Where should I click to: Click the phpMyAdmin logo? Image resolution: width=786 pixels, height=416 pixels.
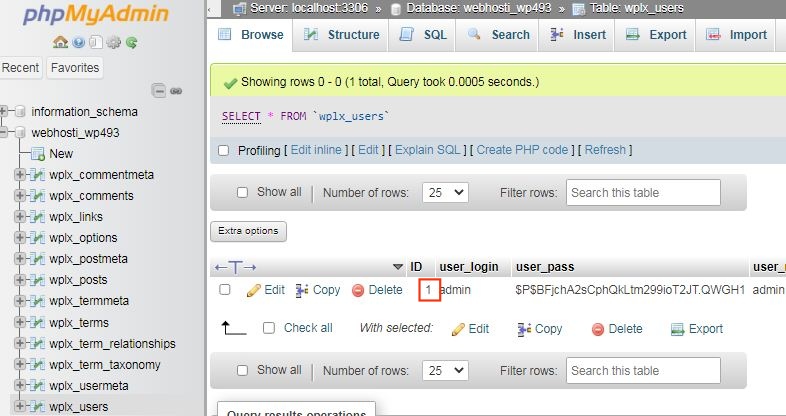[96, 14]
